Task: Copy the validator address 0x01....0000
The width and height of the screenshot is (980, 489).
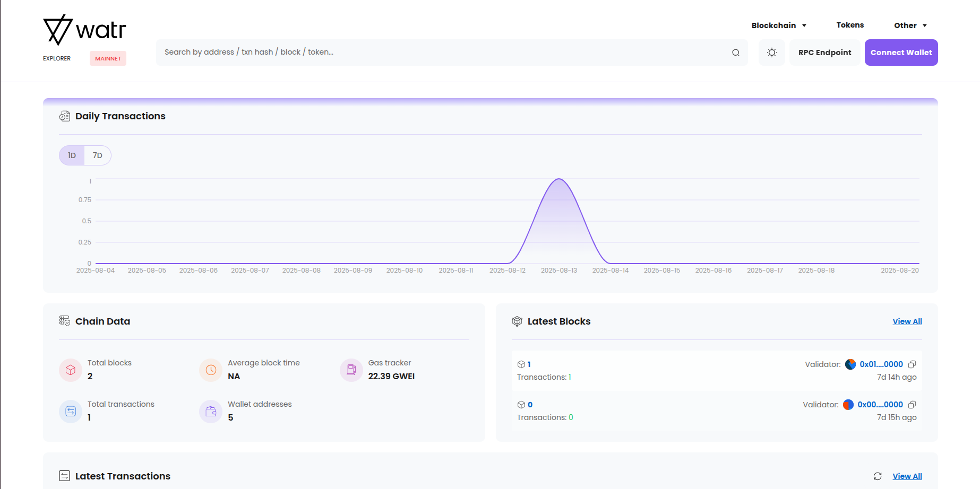Action: [912, 364]
